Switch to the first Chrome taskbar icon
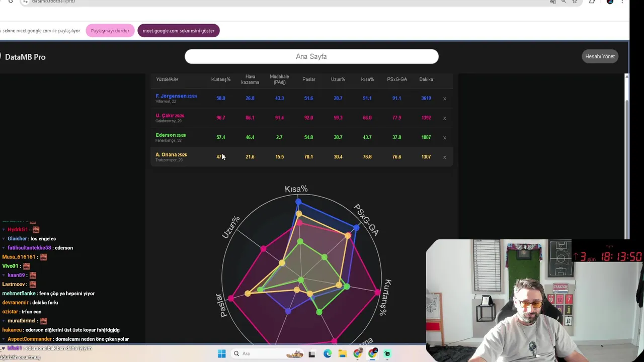Image resolution: width=644 pixels, height=362 pixels. tap(358, 354)
